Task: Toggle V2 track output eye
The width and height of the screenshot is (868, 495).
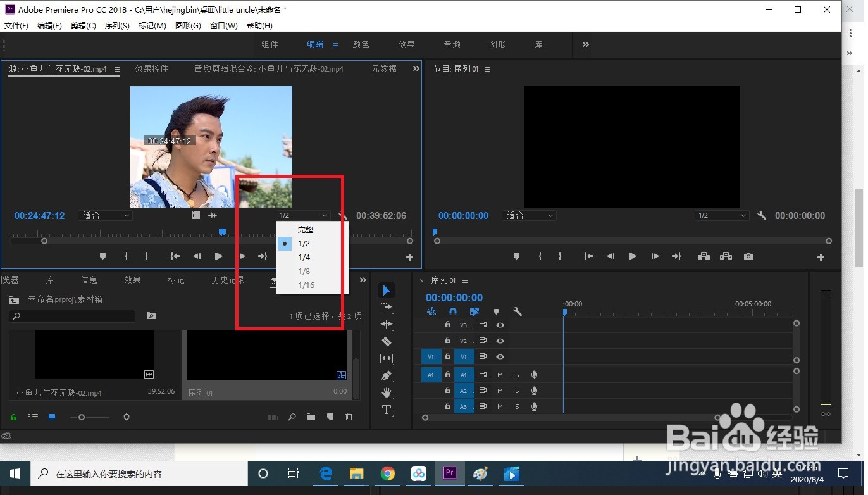Action: point(500,341)
